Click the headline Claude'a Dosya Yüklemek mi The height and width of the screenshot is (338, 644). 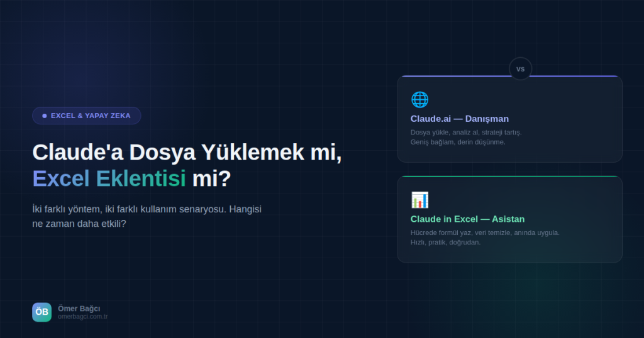pyautogui.click(x=187, y=152)
